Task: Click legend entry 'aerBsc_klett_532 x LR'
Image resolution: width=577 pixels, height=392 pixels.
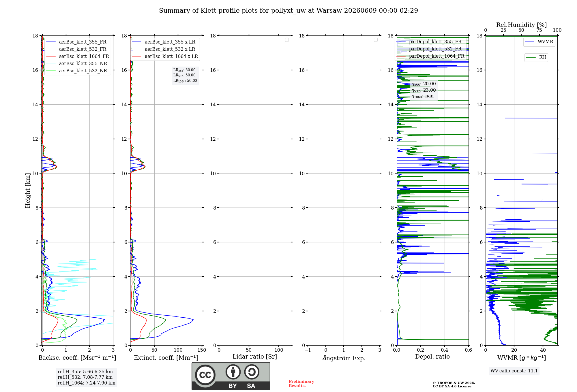Action: coord(170,49)
